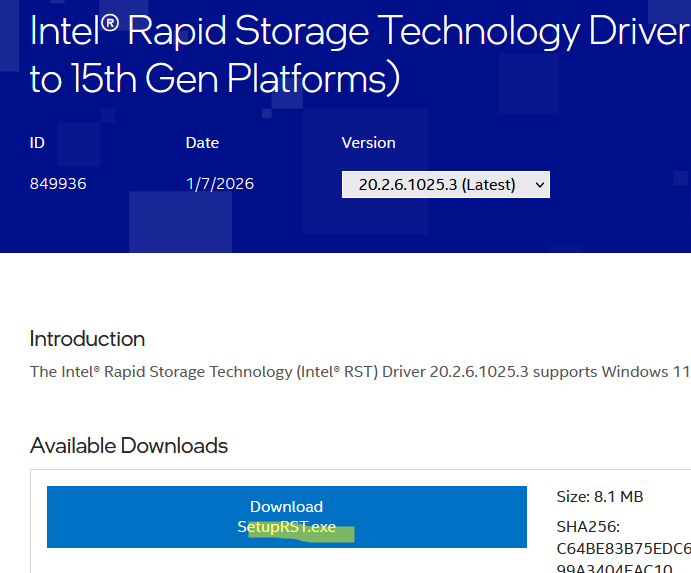
Task: Click the Date column label
Action: (x=202, y=143)
